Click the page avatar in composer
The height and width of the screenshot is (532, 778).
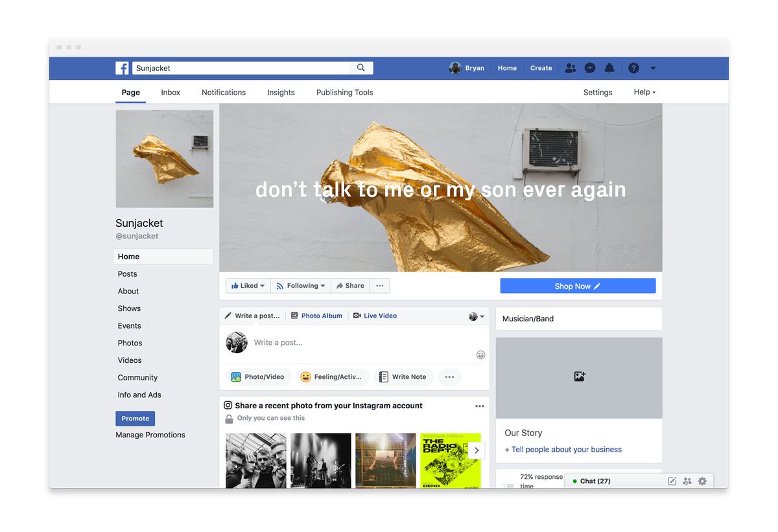[237, 342]
